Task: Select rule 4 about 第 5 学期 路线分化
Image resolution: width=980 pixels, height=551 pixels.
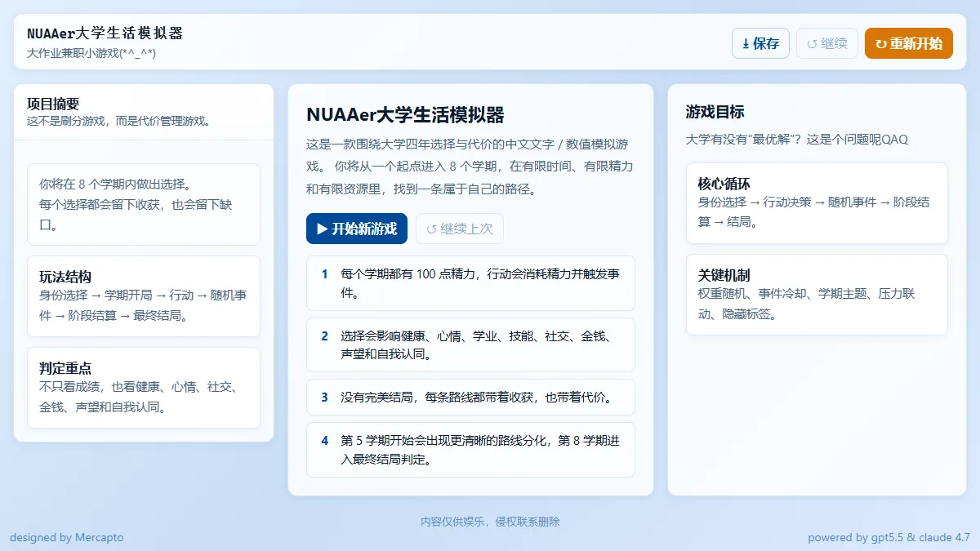Action: pyautogui.click(x=470, y=450)
